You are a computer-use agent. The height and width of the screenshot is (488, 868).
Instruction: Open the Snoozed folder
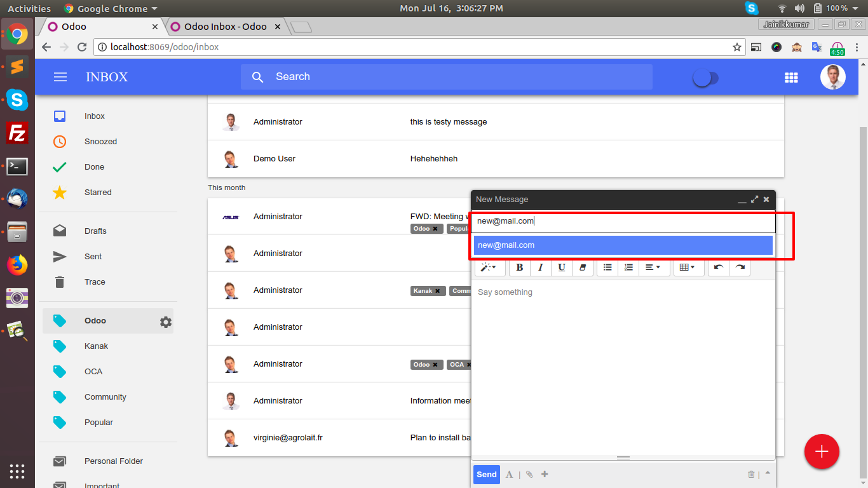pos(100,142)
